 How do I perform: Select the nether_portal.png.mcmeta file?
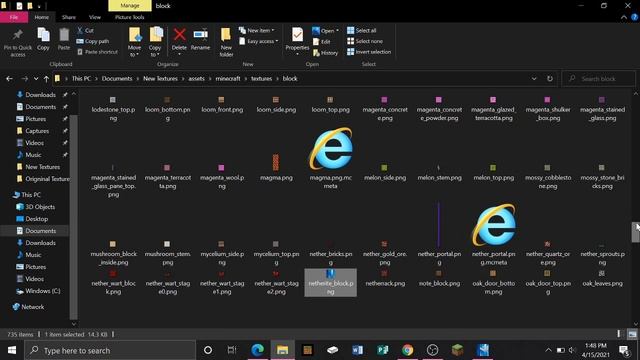pyautogui.click(x=493, y=234)
